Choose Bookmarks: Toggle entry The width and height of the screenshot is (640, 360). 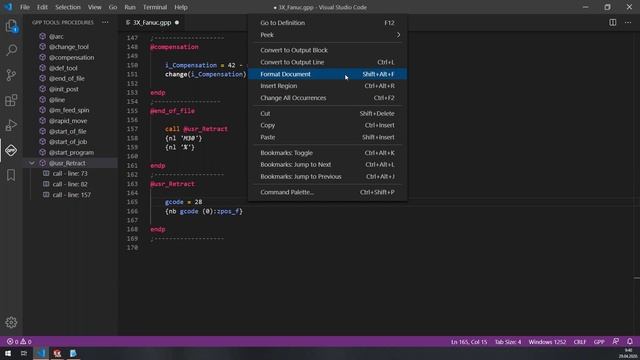tap(327, 153)
